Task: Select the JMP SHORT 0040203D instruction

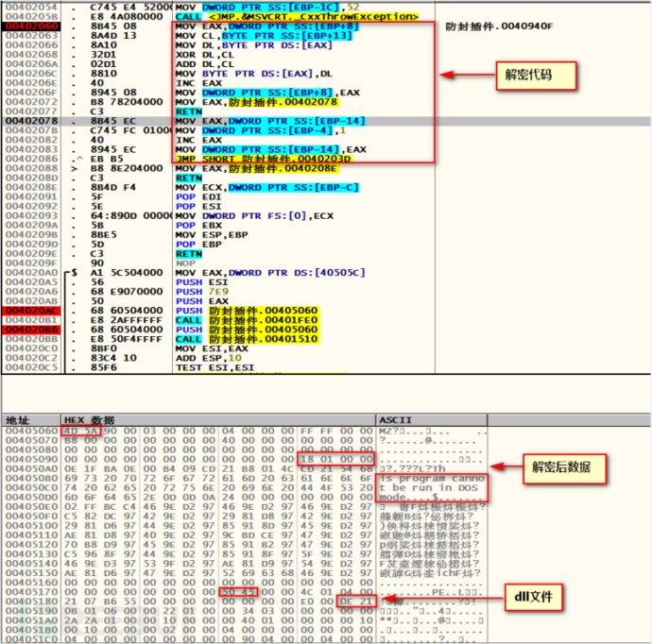Action: [x=265, y=160]
